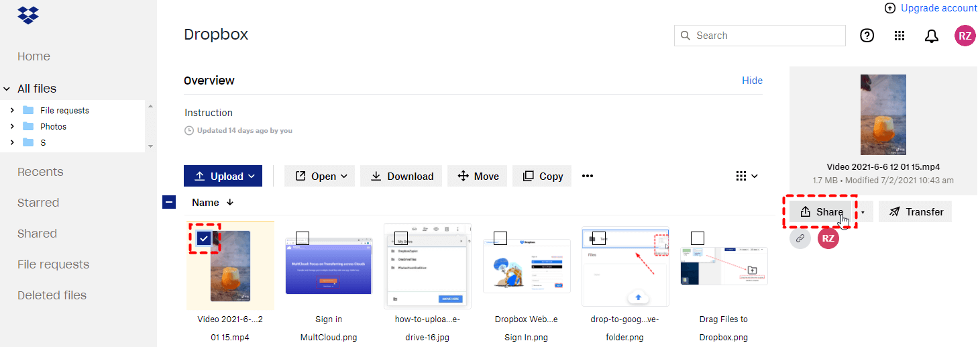
Task: Open the notifications bell icon
Action: 932,36
